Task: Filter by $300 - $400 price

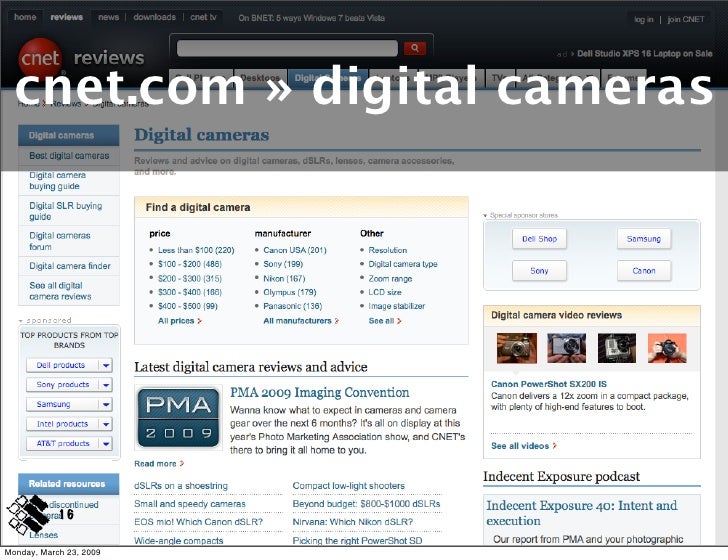Action: pos(190,293)
